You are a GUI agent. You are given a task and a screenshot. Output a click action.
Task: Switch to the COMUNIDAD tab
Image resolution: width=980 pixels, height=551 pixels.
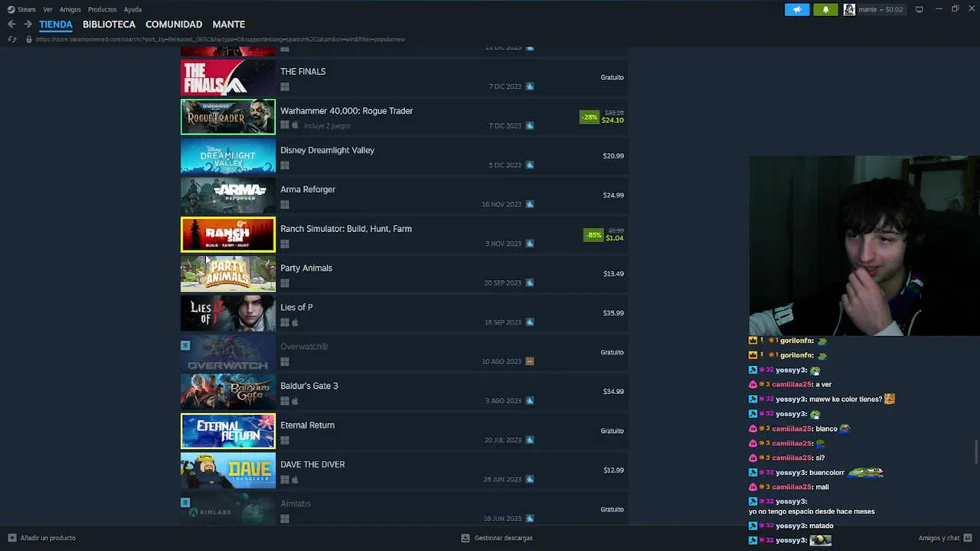click(174, 24)
